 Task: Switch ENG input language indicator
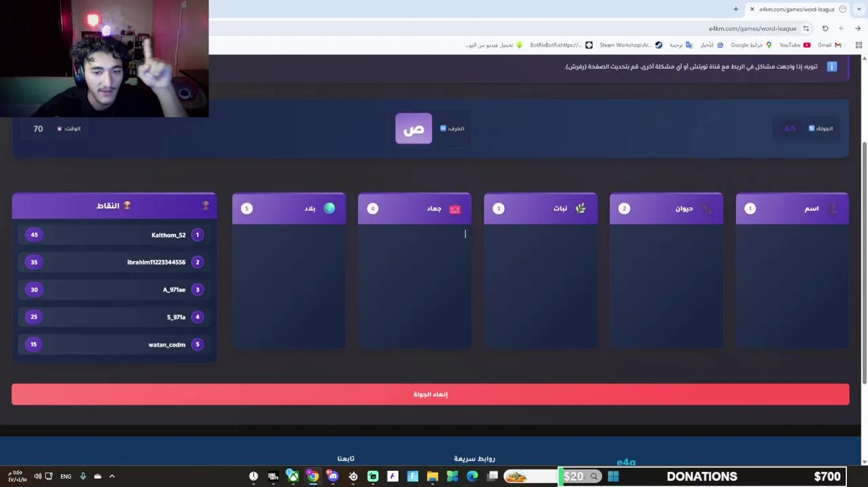[x=66, y=476]
